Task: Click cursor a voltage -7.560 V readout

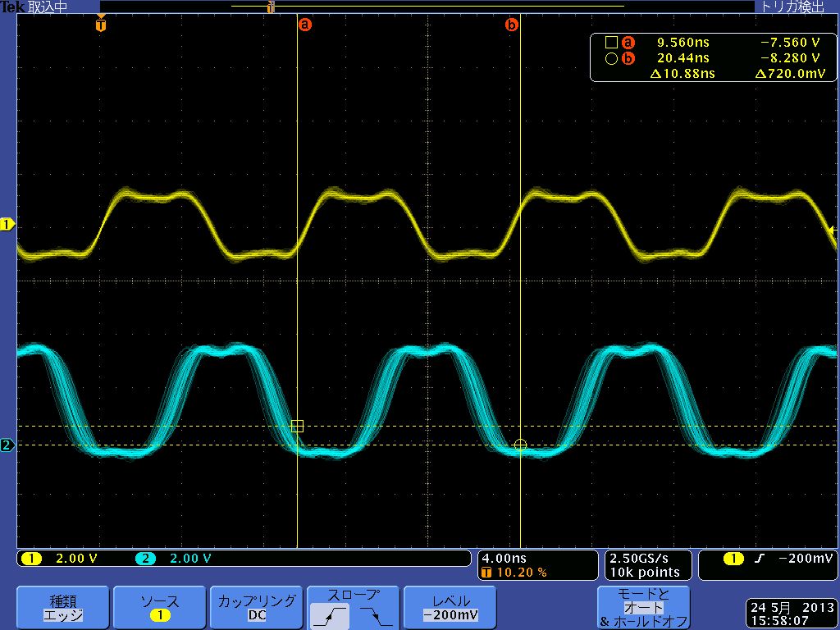Action: point(790,43)
